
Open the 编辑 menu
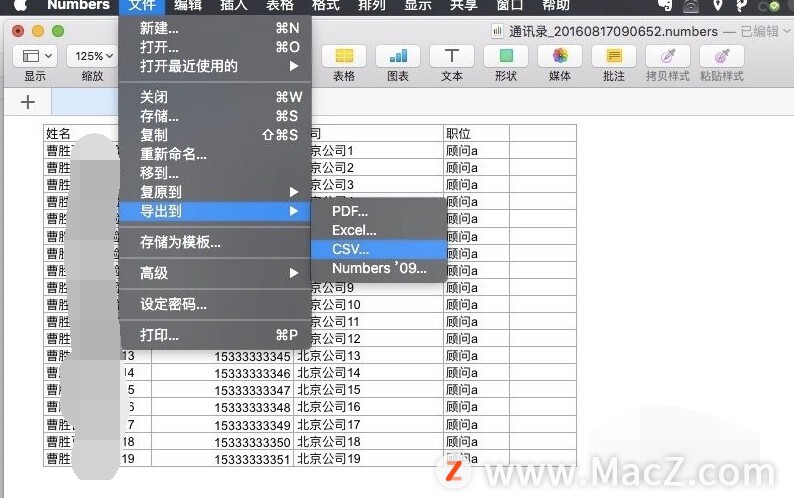pos(188,5)
